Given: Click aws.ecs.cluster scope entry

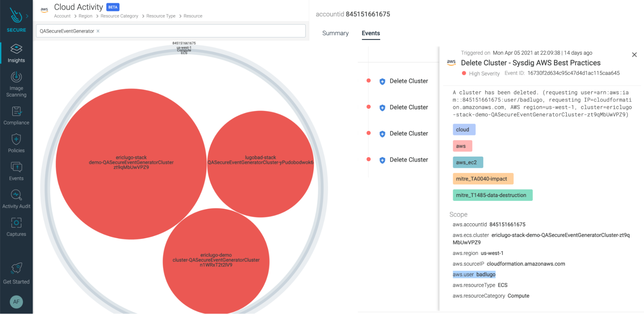Looking at the screenshot, I should click(x=541, y=239).
